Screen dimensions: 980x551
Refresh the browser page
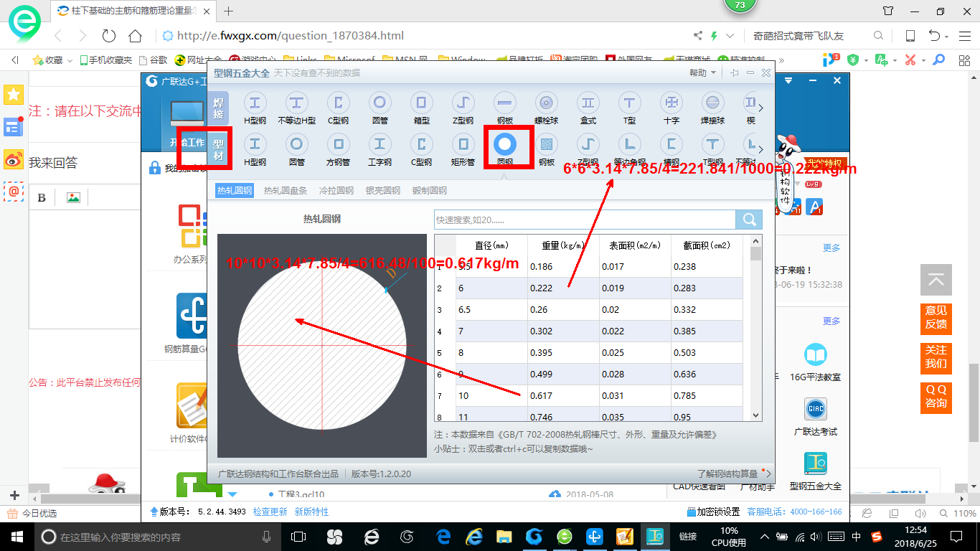tap(108, 36)
